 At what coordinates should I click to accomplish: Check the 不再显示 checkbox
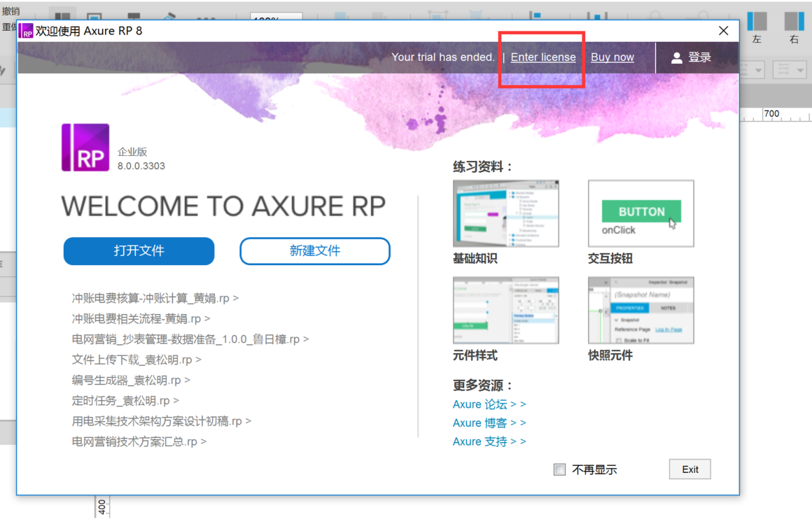559,469
